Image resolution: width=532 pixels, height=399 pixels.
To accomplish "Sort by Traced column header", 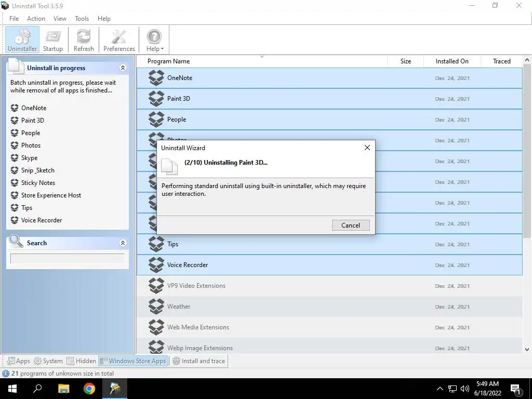I will [x=501, y=61].
